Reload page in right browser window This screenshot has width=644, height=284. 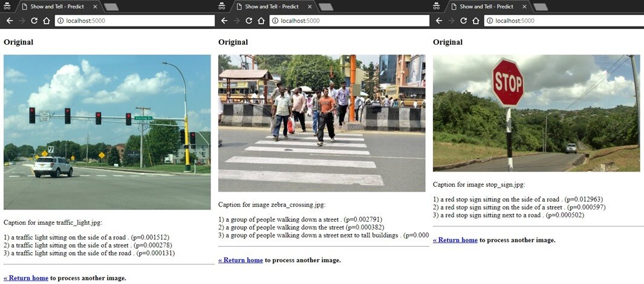pos(464,21)
